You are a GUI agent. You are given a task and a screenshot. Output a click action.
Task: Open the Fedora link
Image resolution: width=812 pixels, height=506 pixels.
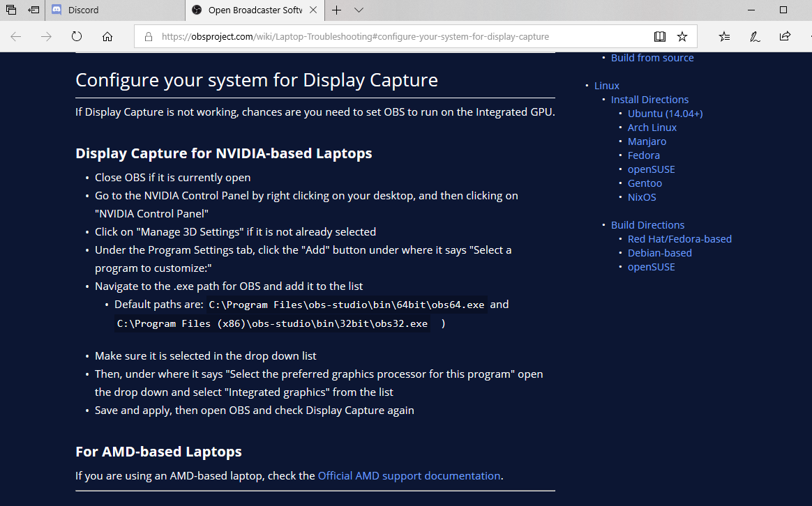point(644,155)
